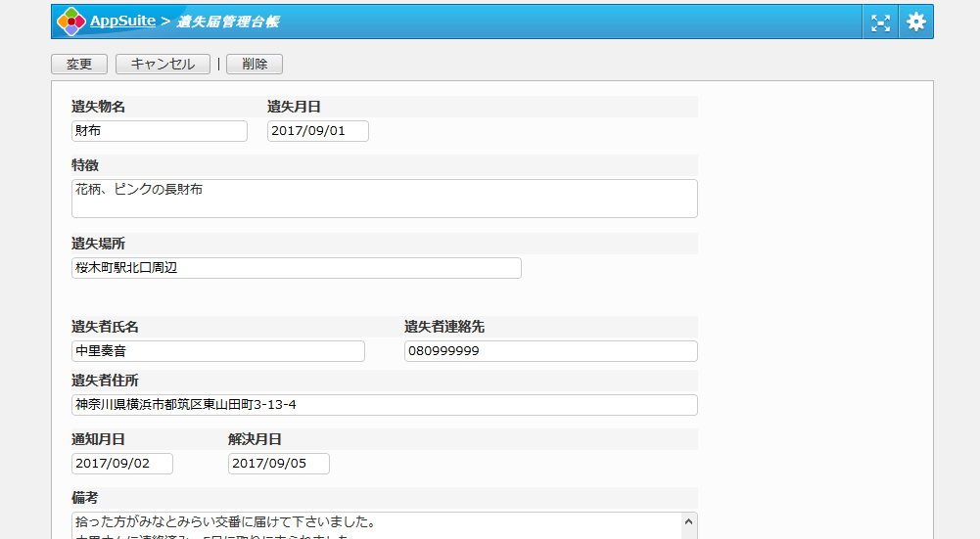
Task: Click the AppSuite colorful logo icon
Action: [x=70, y=22]
